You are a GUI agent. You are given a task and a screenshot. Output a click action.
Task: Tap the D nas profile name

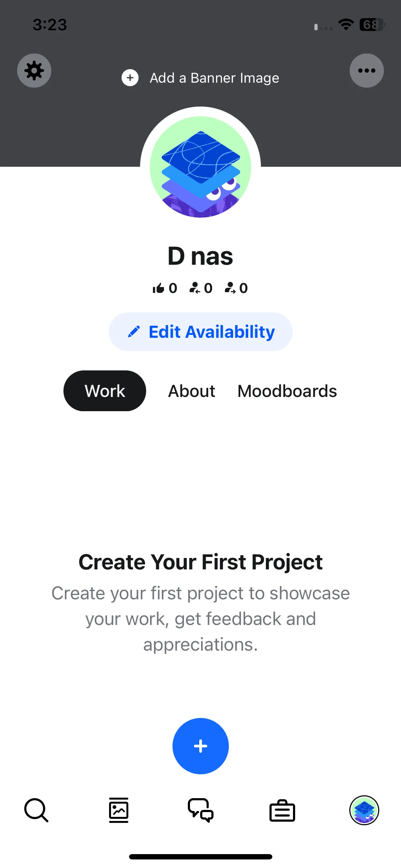coord(200,256)
